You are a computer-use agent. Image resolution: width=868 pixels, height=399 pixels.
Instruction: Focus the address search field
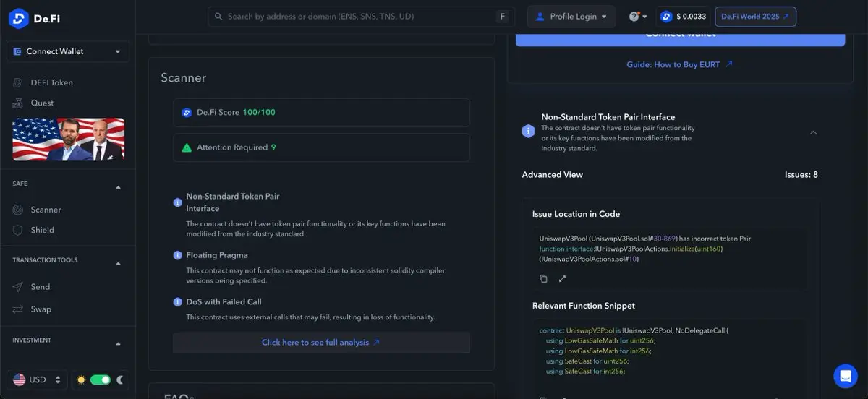point(361,17)
